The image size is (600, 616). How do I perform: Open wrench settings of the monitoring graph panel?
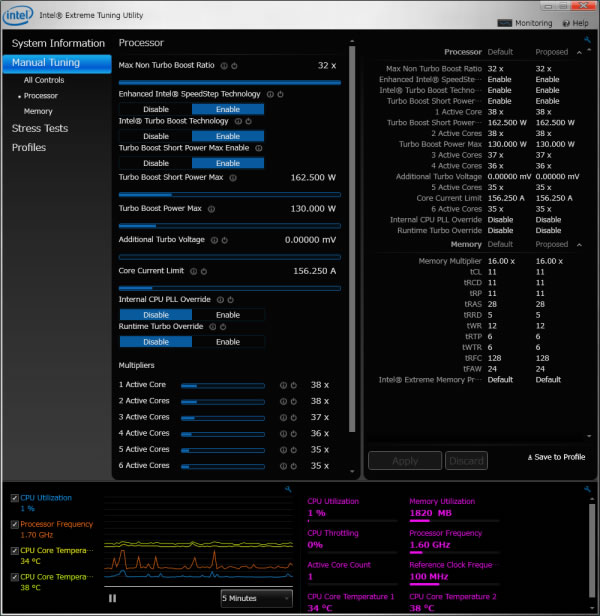pos(288,489)
